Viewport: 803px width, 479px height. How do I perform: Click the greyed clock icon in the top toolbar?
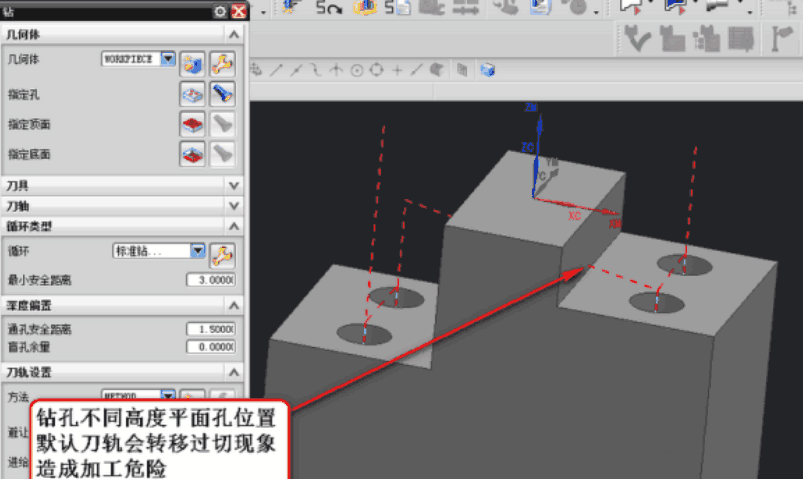point(577,7)
